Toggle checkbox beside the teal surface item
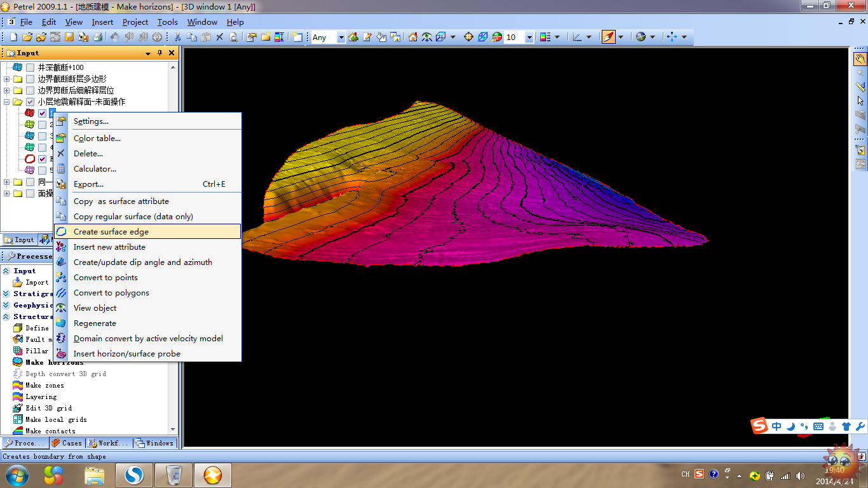This screenshot has height=488, width=868. click(43, 147)
